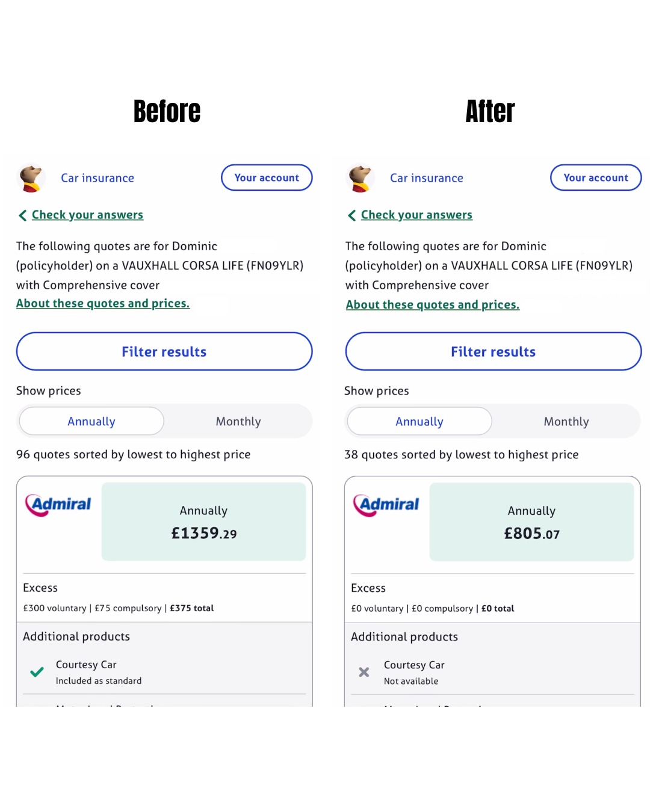Open Filter results in Before panel
The height and width of the screenshot is (812, 650).
164,351
